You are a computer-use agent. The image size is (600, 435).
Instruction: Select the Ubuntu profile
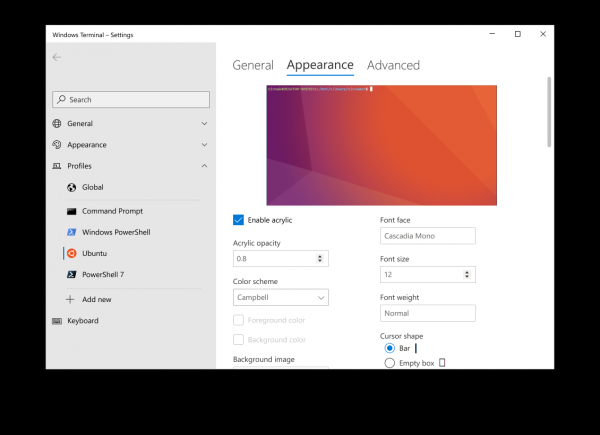tap(94, 253)
